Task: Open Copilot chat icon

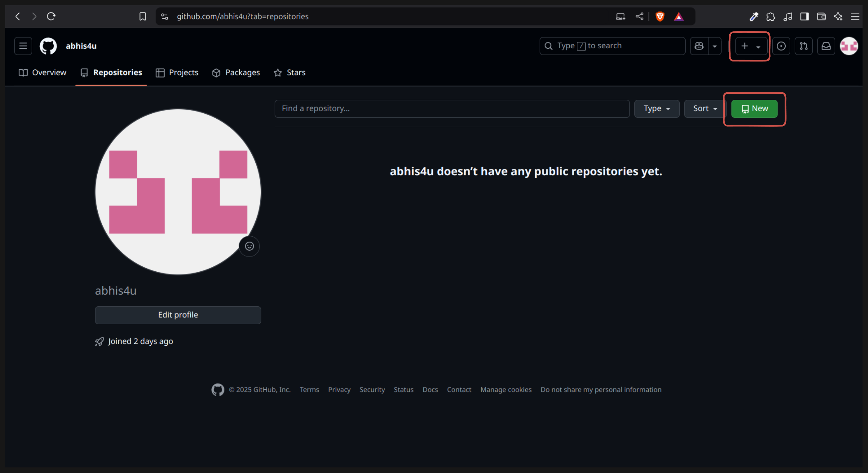Action: click(699, 46)
